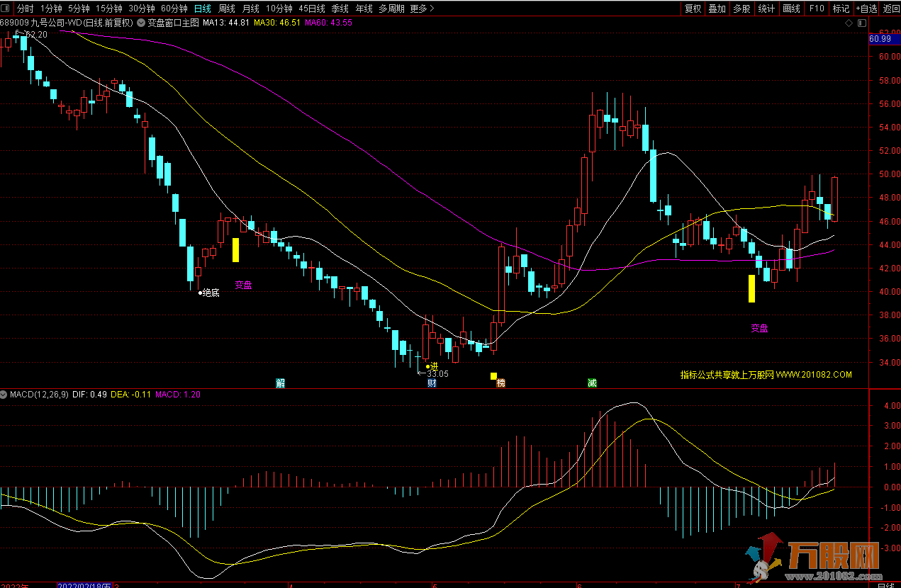Switch to 30分钟 period

[x=142, y=9]
